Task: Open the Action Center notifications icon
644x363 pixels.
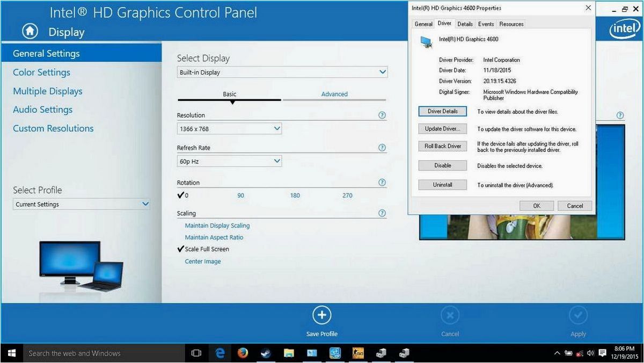Action: (602, 353)
